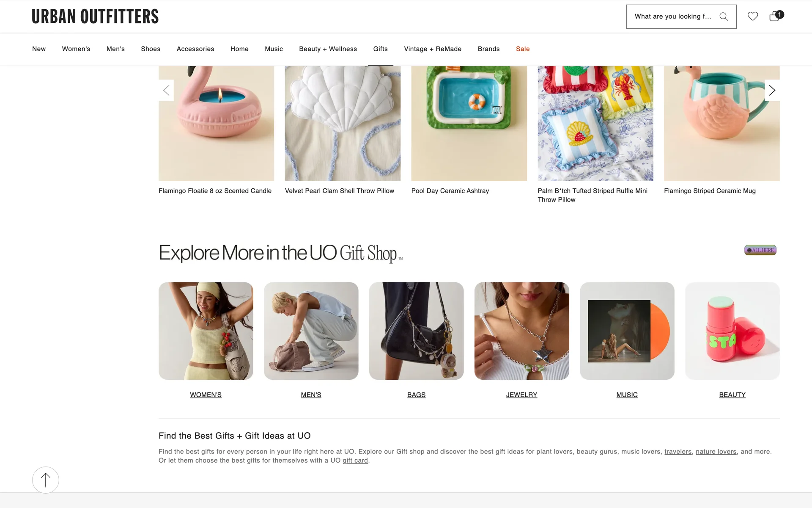Viewport: 812px width, 508px height.
Task: Focus the search input field
Action: [673, 17]
